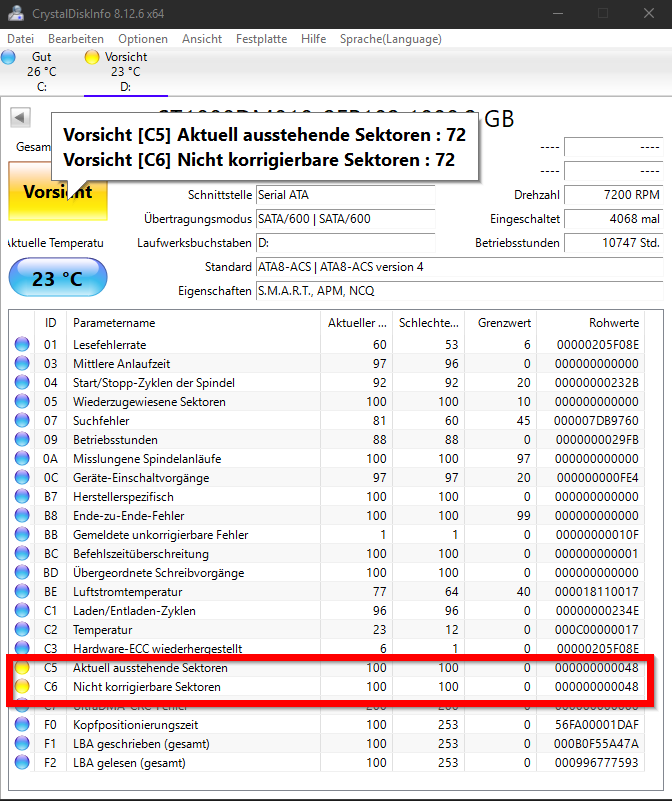Click the CrystalDiskInfo app icon in title bar
Image resolution: width=672 pixels, height=801 pixels.
click(x=15, y=13)
